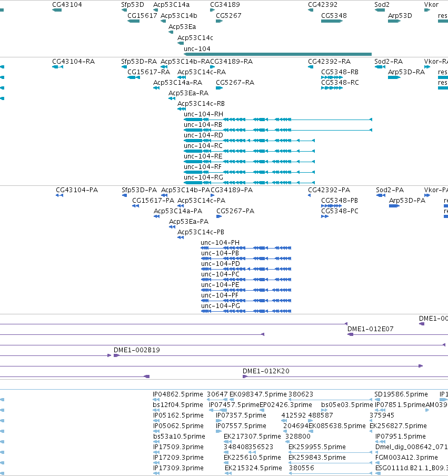Click the unc-104-RH transcript label
Viewport: 448px width, 476px height.
203,114
